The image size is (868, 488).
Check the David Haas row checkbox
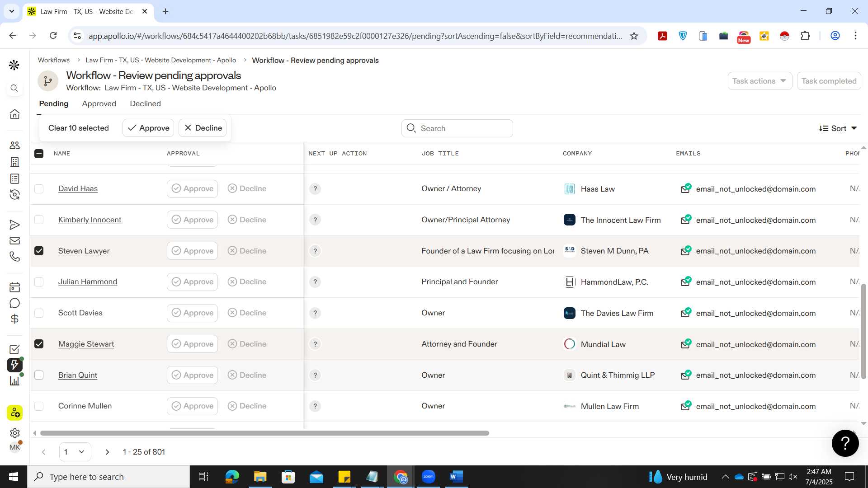click(39, 189)
